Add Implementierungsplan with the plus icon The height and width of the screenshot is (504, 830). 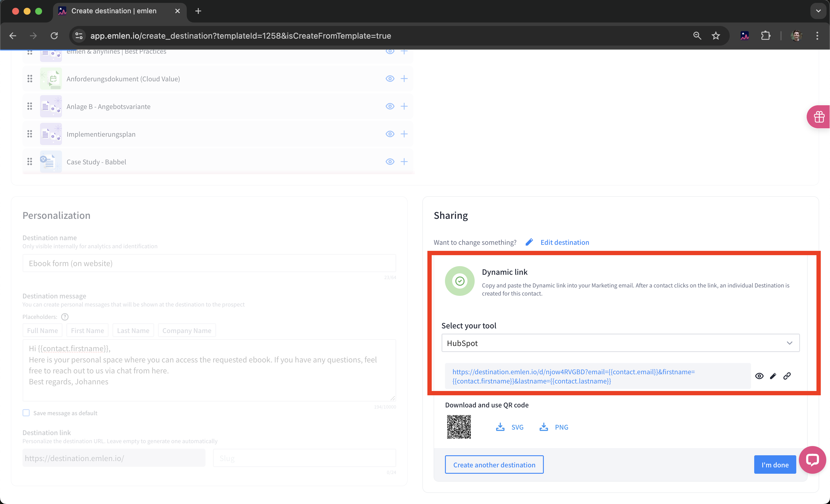[x=404, y=134]
